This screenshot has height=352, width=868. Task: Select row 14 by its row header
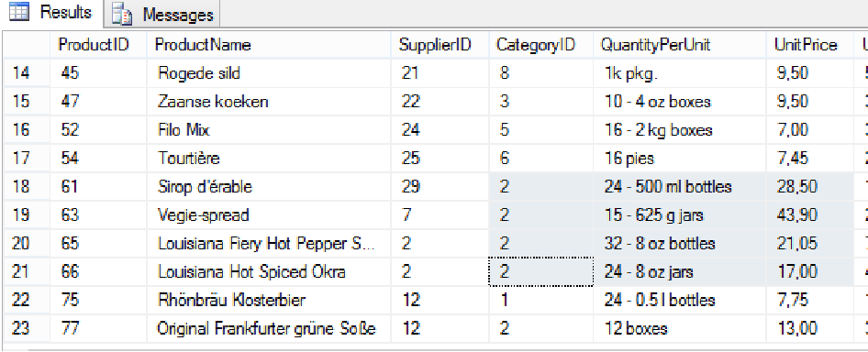26,73
